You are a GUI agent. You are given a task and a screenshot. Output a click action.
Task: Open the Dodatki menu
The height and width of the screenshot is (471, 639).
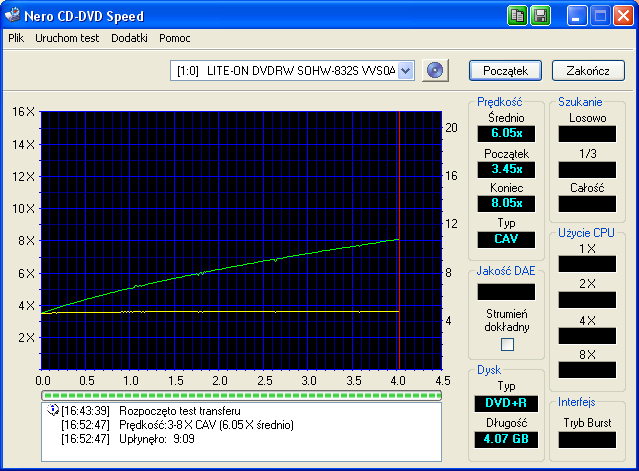(x=129, y=38)
